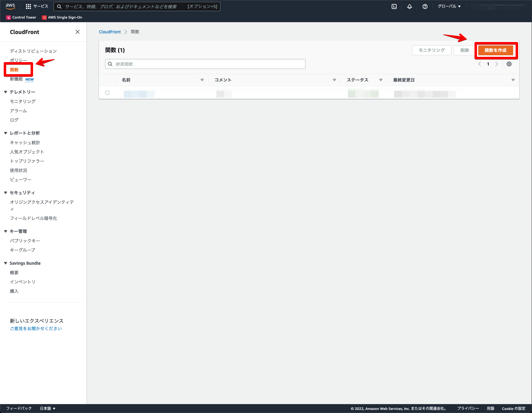Open the サービス grid menu
The height and width of the screenshot is (413, 532).
click(x=37, y=6)
